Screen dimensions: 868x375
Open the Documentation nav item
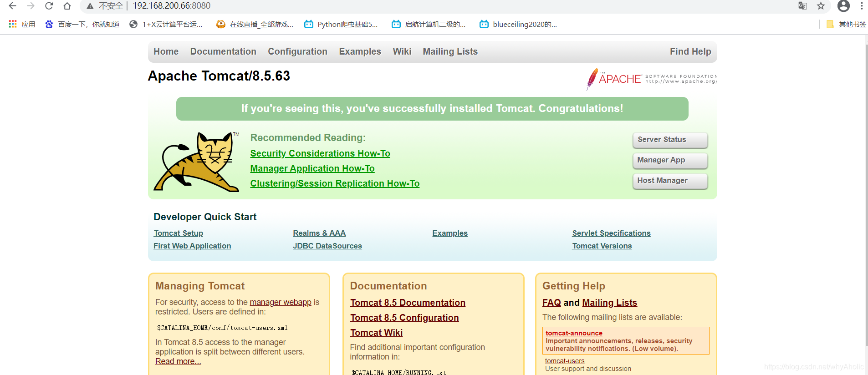tap(223, 51)
